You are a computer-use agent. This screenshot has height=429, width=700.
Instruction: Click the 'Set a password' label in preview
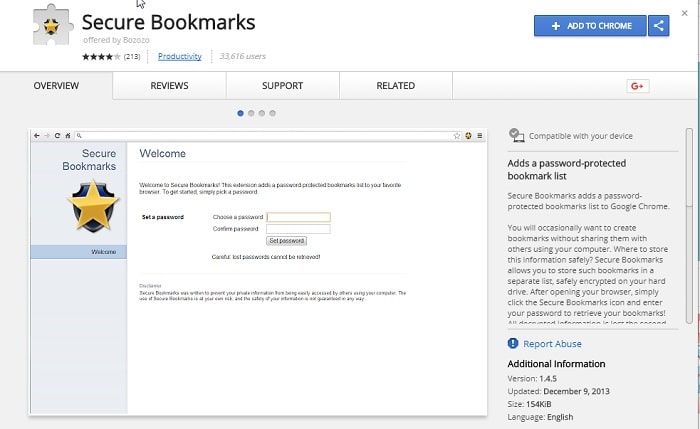point(163,217)
